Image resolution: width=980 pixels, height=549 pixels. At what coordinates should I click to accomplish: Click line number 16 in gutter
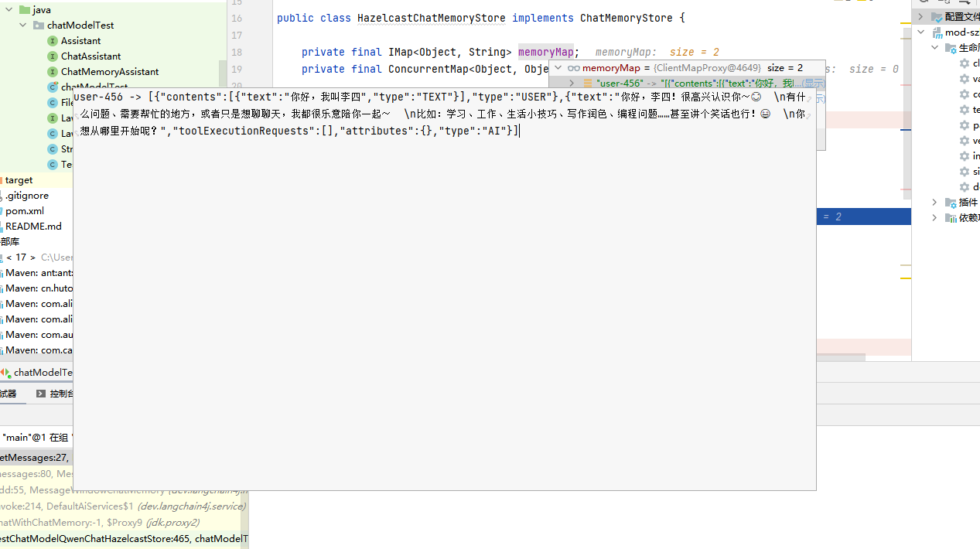(x=237, y=18)
